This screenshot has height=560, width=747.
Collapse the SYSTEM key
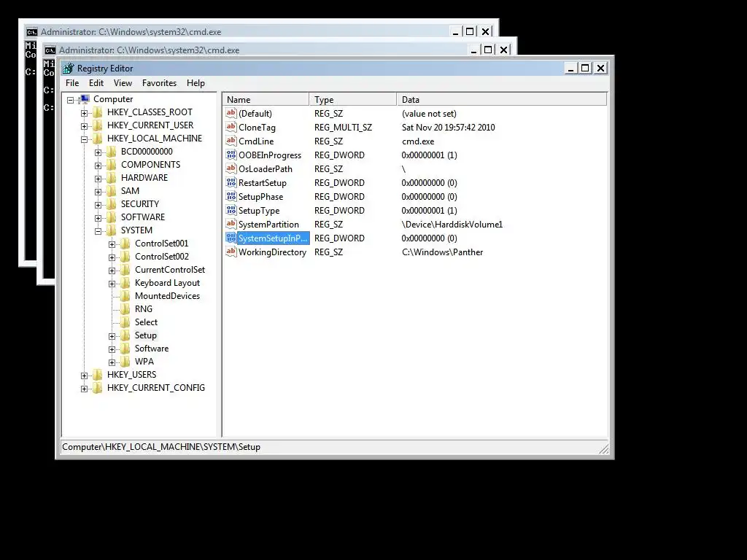click(98, 231)
